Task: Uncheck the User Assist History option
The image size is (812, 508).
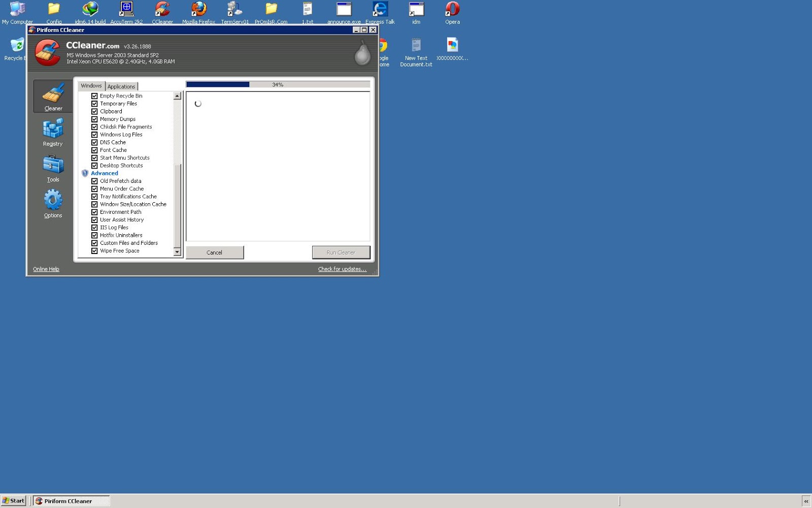Action: coord(94,220)
